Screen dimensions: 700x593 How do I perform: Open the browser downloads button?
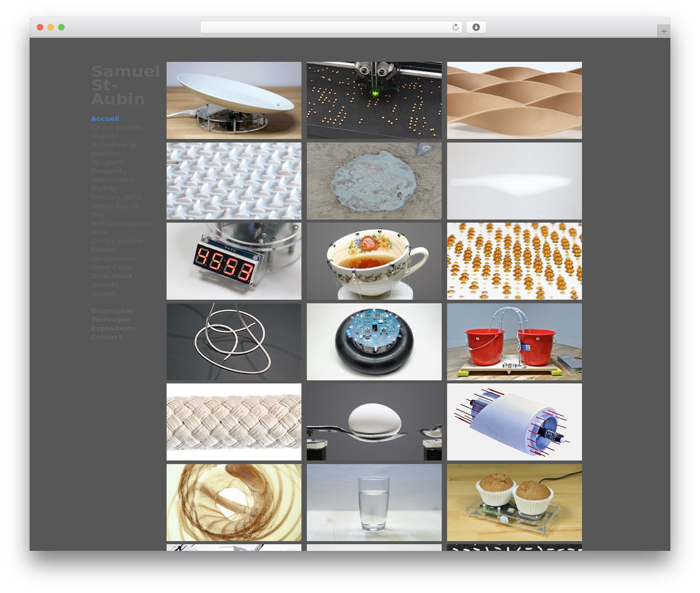[476, 27]
